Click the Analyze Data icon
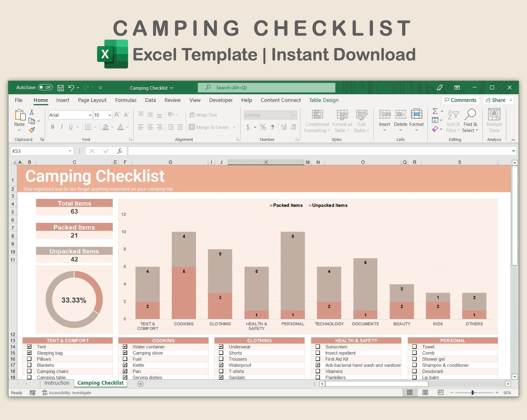 pos(494,119)
